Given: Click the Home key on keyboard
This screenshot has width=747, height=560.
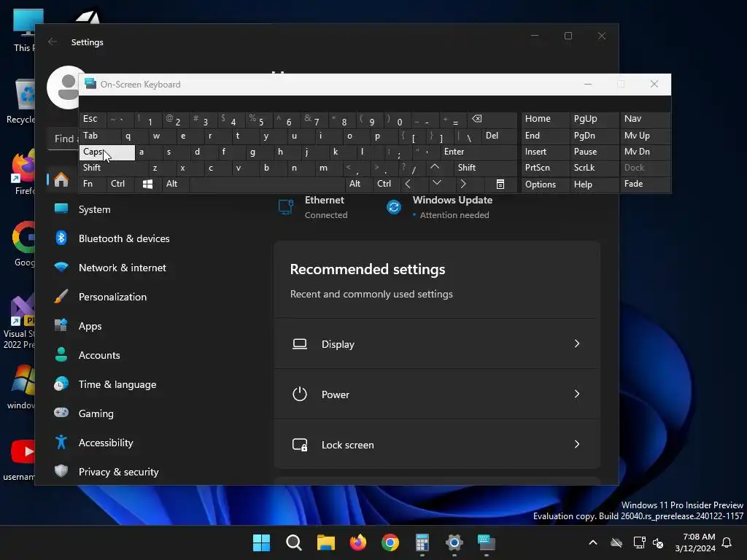Looking at the screenshot, I should tap(545, 119).
